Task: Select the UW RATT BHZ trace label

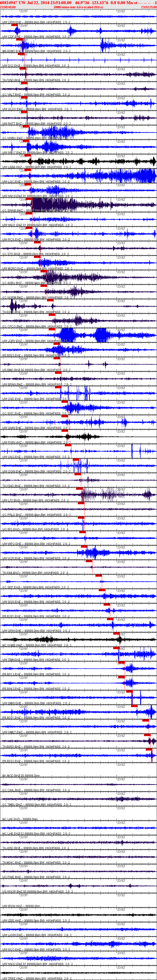Action: [x=36, y=124]
